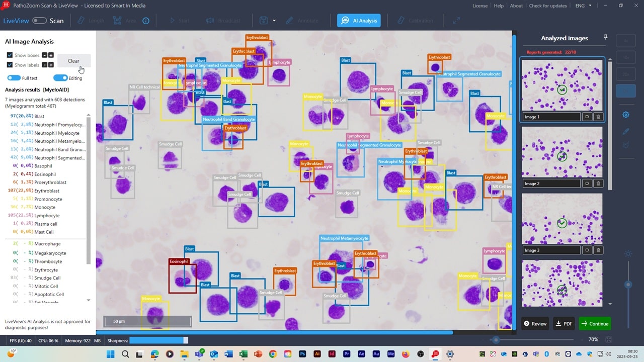
Task: Open the License menu item
Action: click(480, 6)
